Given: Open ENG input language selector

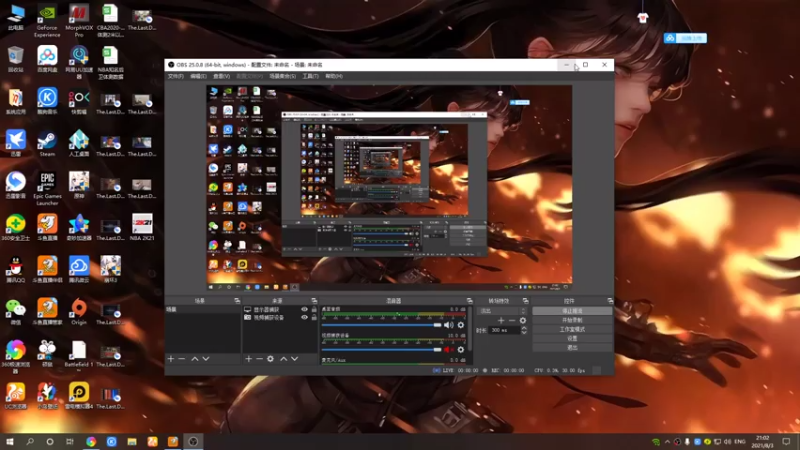Looking at the screenshot, I should pos(739,441).
